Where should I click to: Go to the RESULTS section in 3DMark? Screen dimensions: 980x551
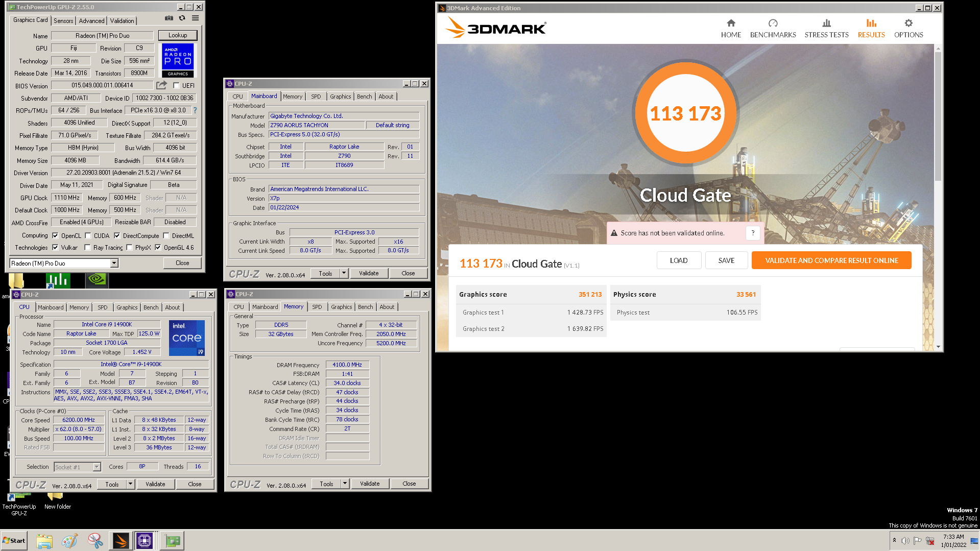point(871,29)
